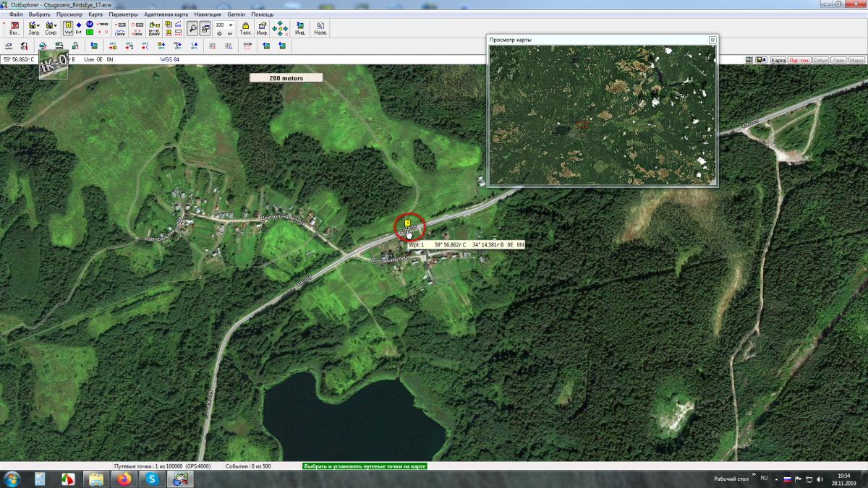Click the Инд. index map icon
Viewport: 868px width, 488px height.
299,29
